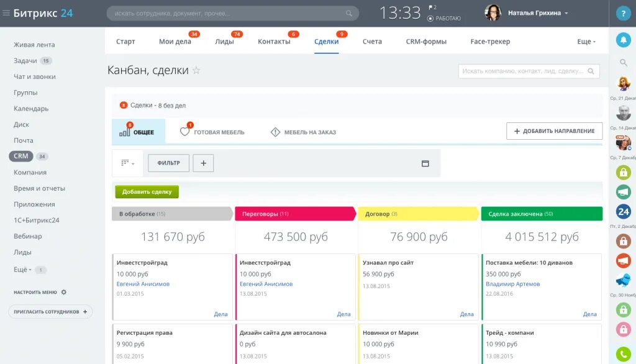Open the Поставка мебели: 10 диванов deal

tap(529, 263)
